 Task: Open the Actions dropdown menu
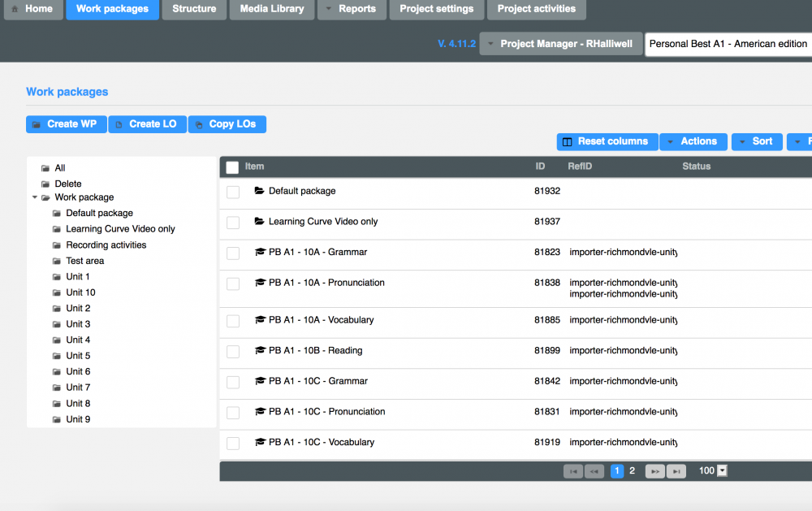coord(692,141)
